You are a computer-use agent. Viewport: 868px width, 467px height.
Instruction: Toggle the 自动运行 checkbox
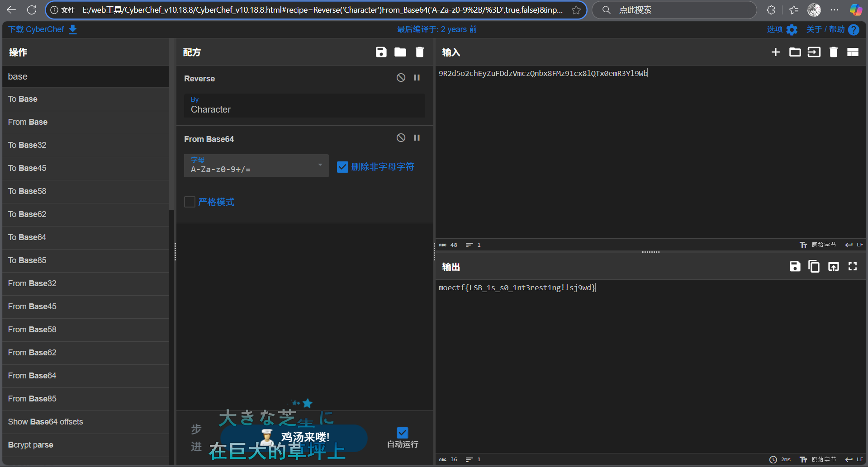click(x=402, y=433)
